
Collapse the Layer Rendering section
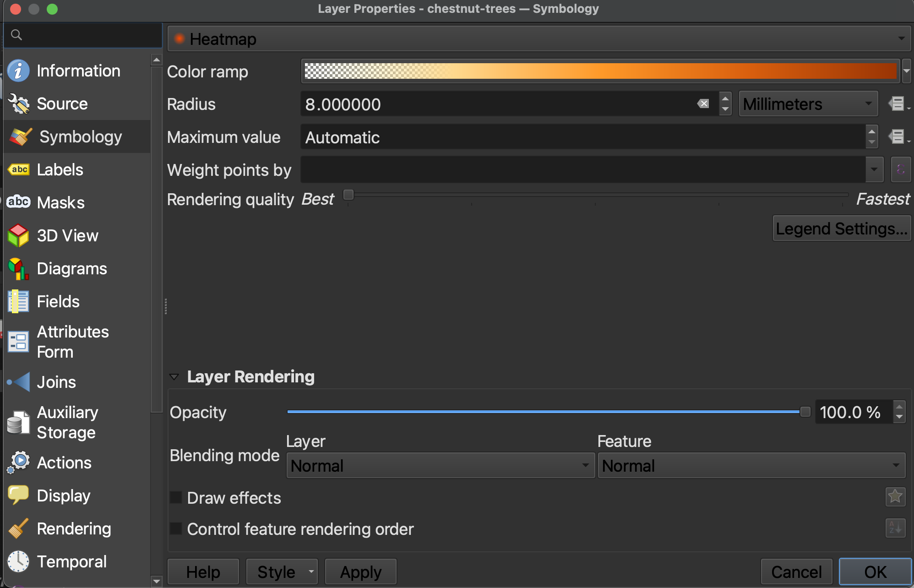click(x=174, y=377)
